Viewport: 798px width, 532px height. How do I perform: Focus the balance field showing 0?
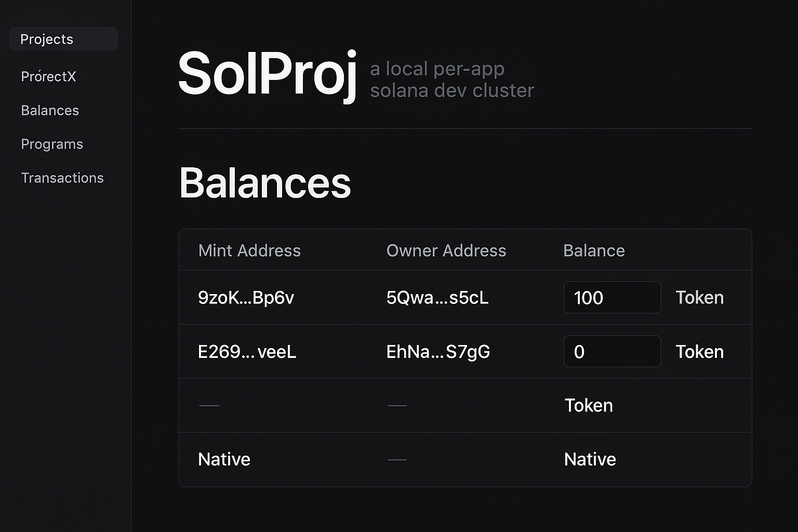coord(612,352)
